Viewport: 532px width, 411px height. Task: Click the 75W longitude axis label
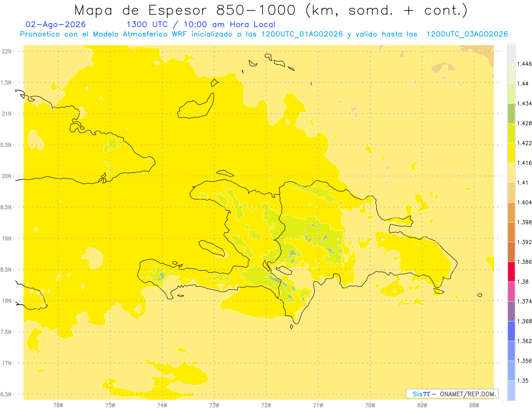pos(110,405)
